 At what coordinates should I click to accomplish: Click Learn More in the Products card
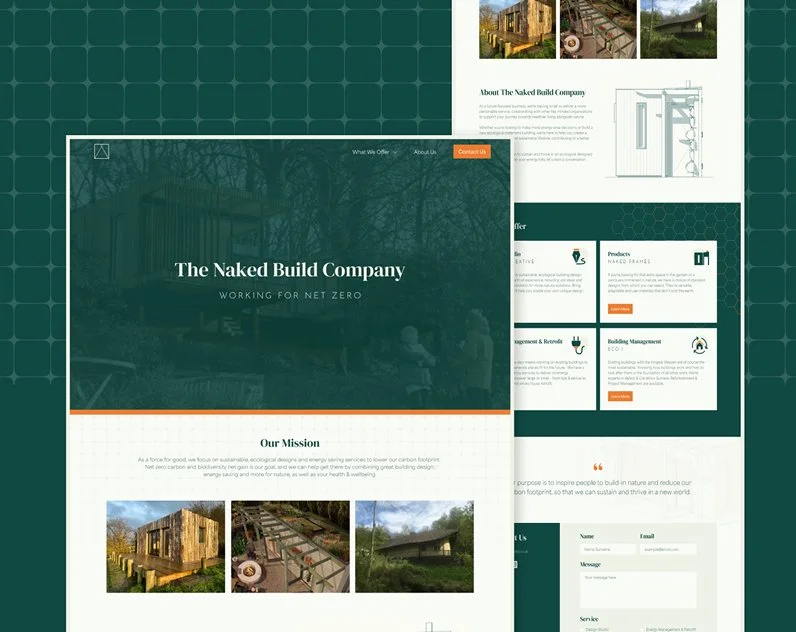pyautogui.click(x=620, y=309)
